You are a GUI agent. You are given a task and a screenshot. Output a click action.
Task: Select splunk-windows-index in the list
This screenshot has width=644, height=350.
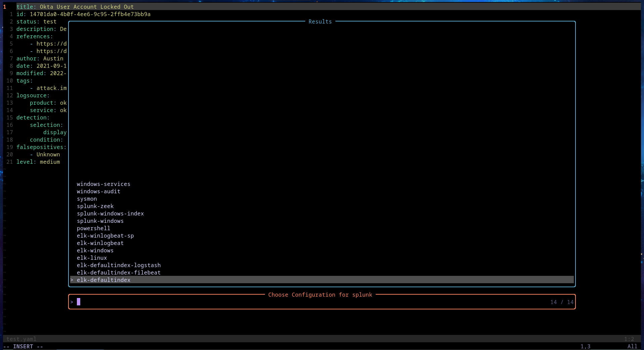click(110, 213)
